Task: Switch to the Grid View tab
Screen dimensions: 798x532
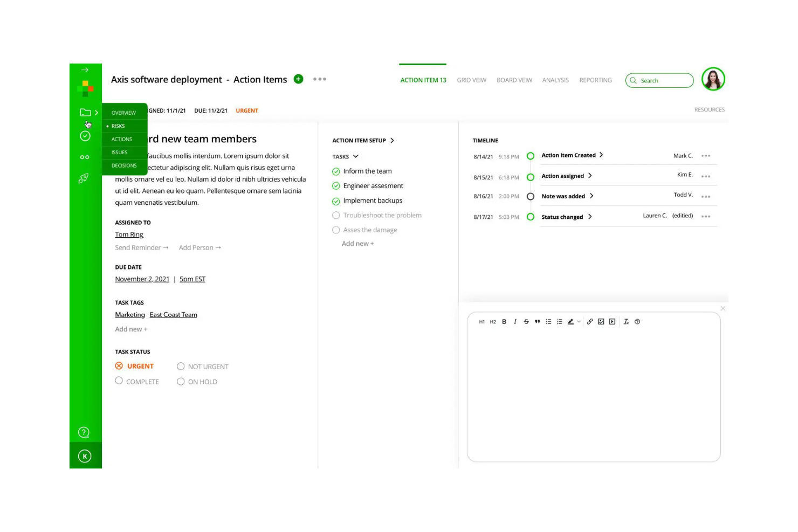Action: (471, 80)
